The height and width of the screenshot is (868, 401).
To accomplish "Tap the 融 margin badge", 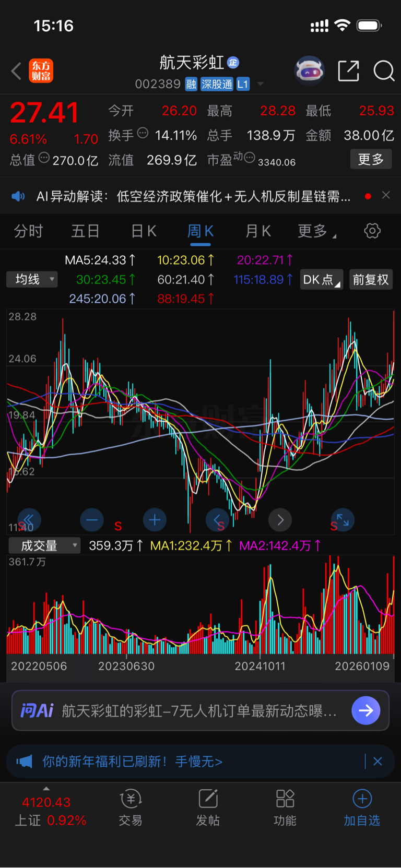I will click(x=191, y=84).
